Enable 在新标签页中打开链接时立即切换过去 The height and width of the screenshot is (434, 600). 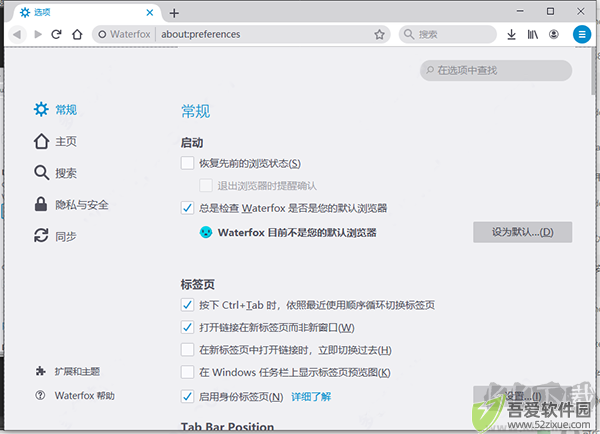point(187,350)
